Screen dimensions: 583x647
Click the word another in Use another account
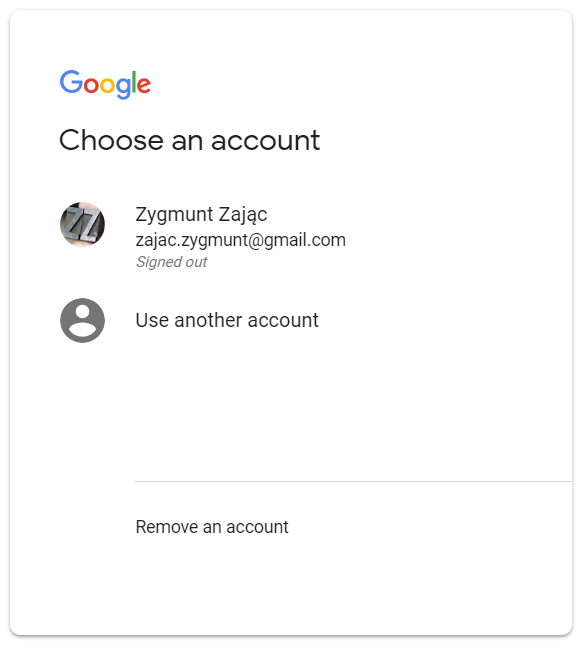[208, 320]
